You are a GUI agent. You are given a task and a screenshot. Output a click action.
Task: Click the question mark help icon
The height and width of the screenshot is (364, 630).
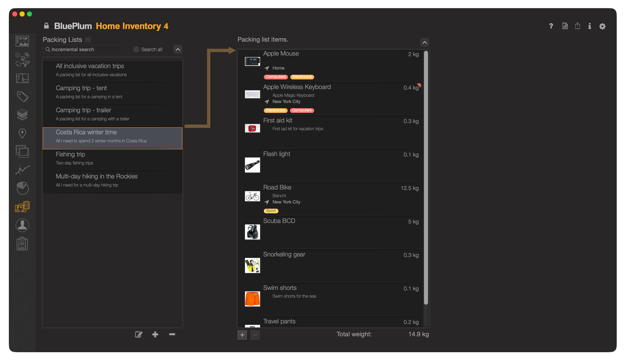551,26
